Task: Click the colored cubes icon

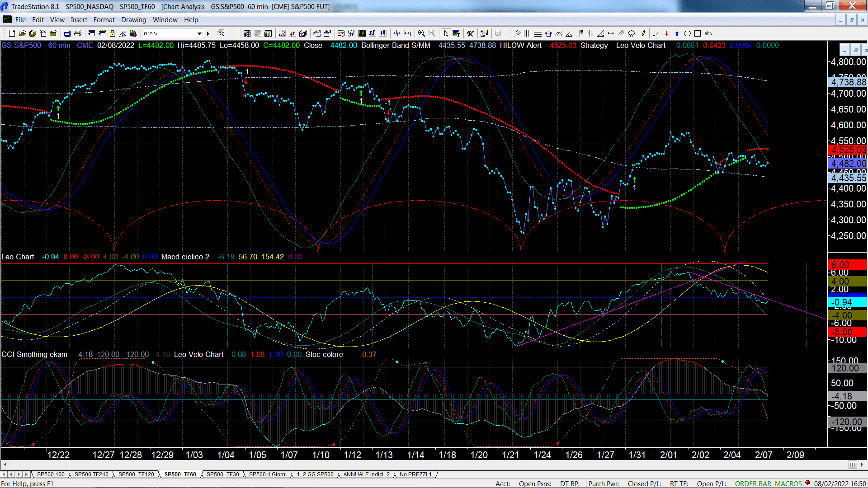Action: click(133, 33)
